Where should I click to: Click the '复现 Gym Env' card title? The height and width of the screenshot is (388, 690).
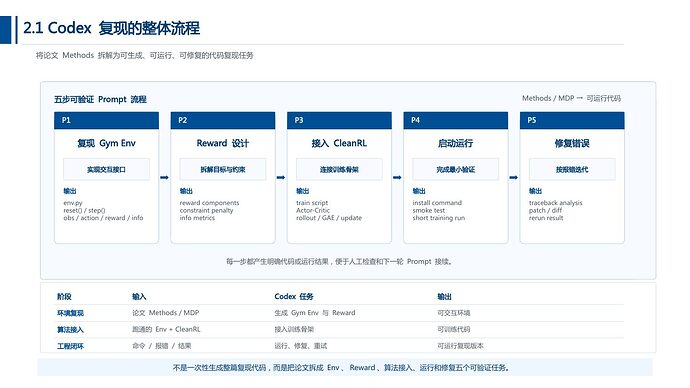(x=106, y=143)
